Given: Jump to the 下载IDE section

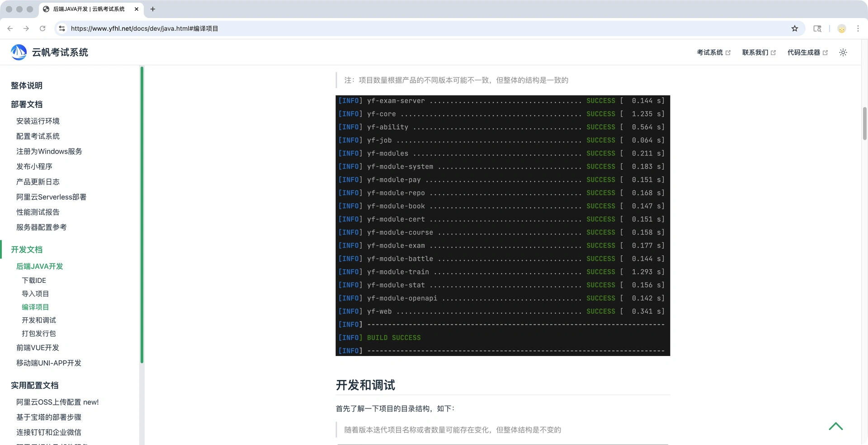Looking at the screenshot, I should [34, 281].
